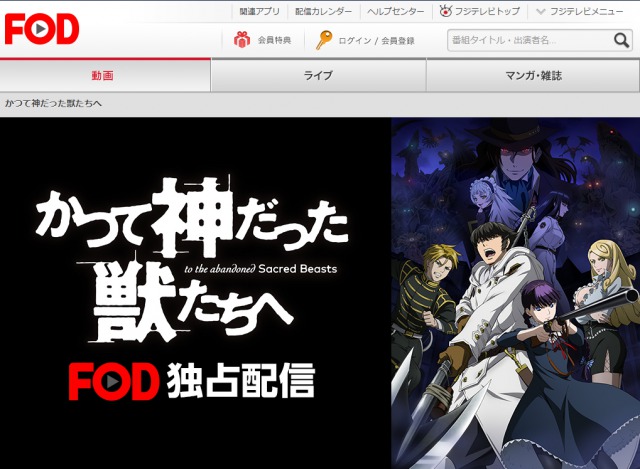Click the magnifying glass search icon
This screenshot has width=640, height=469.
(621, 40)
